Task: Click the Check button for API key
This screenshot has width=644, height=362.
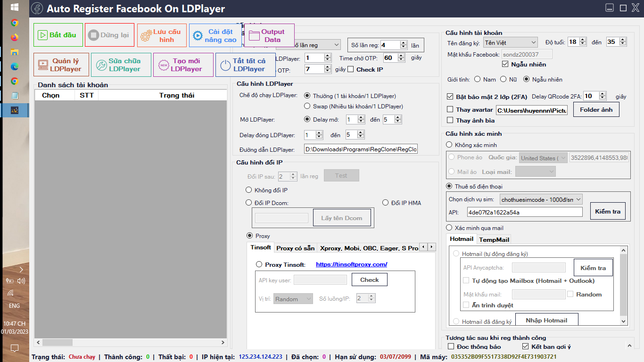Action: pyautogui.click(x=370, y=280)
